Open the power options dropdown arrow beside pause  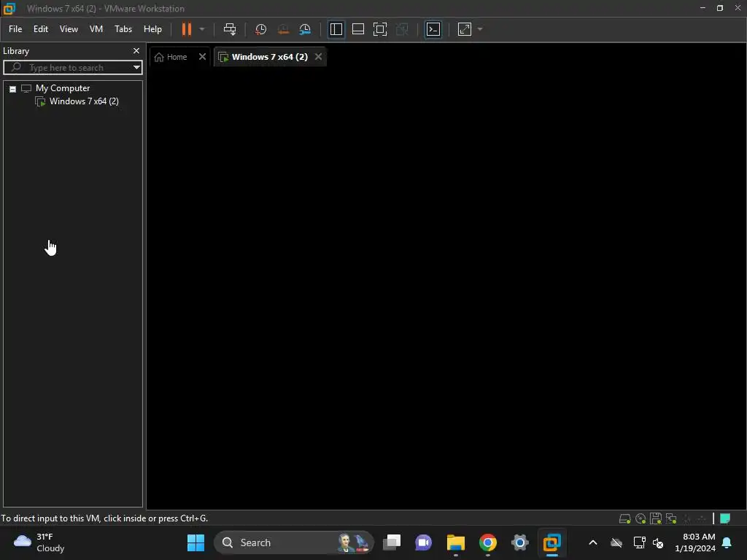click(x=202, y=29)
